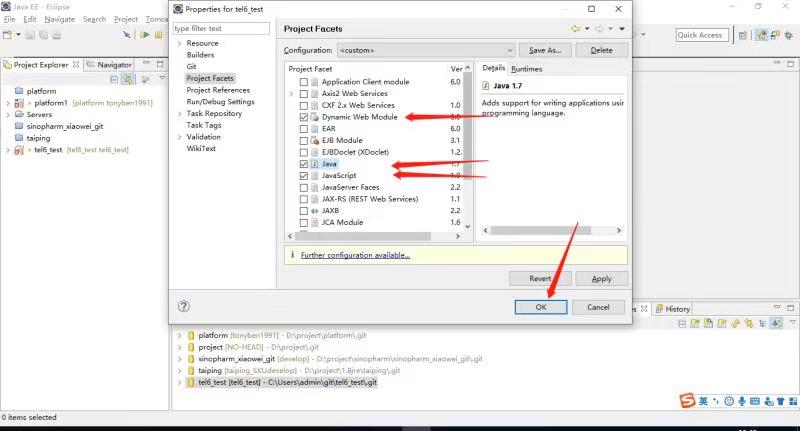Click the OK button
The image size is (800, 431).
tap(541, 307)
